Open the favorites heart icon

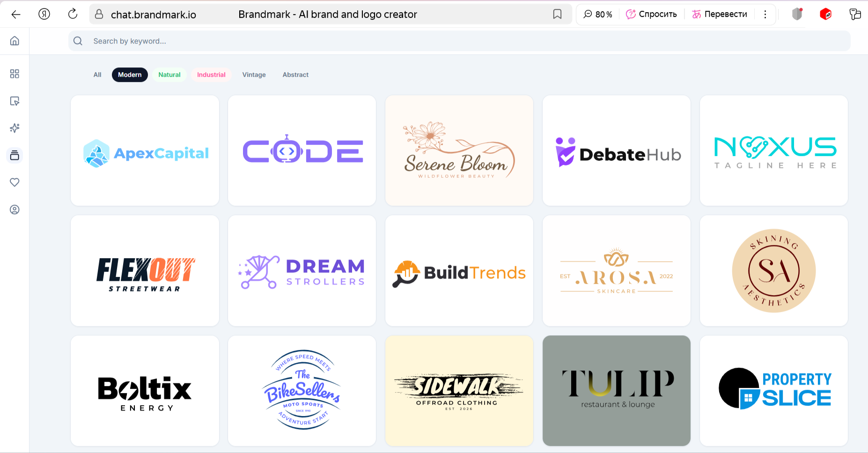(x=15, y=182)
